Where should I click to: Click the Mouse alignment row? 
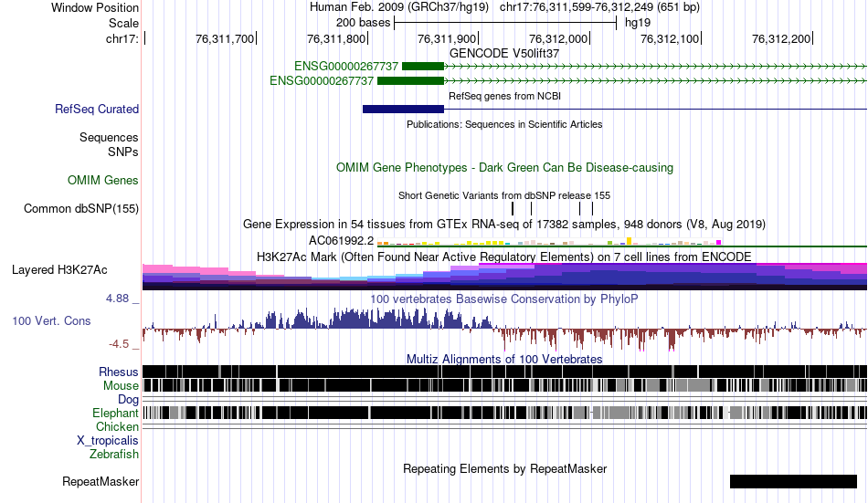coord(504,385)
